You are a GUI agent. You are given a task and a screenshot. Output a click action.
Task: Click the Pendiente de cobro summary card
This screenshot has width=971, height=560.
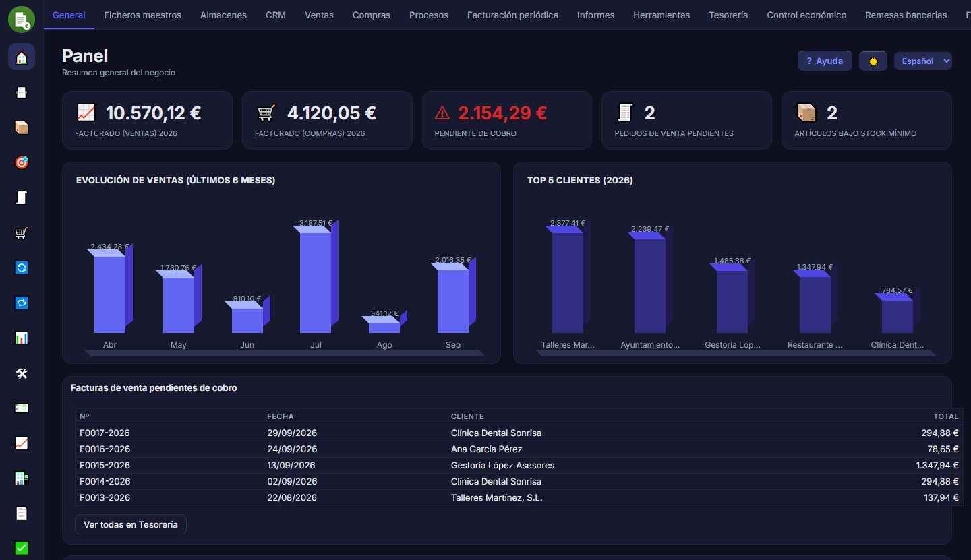507,120
